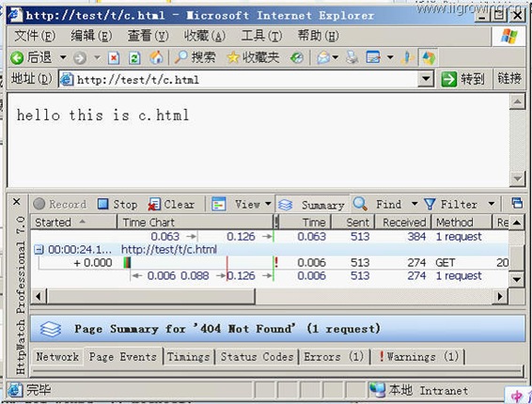The image size is (532, 404).
Task: Switch to the Warnings (1) tab
Action: point(418,356)
